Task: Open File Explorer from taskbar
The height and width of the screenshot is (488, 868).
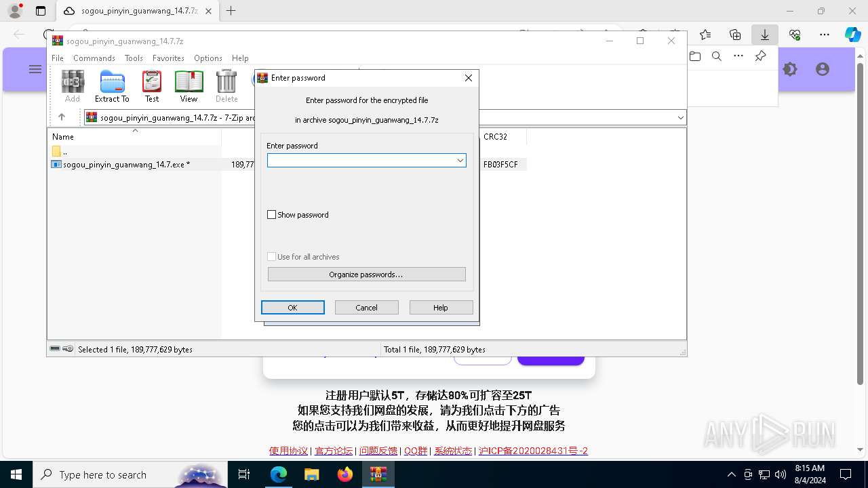Action: [x=311, y=474]
